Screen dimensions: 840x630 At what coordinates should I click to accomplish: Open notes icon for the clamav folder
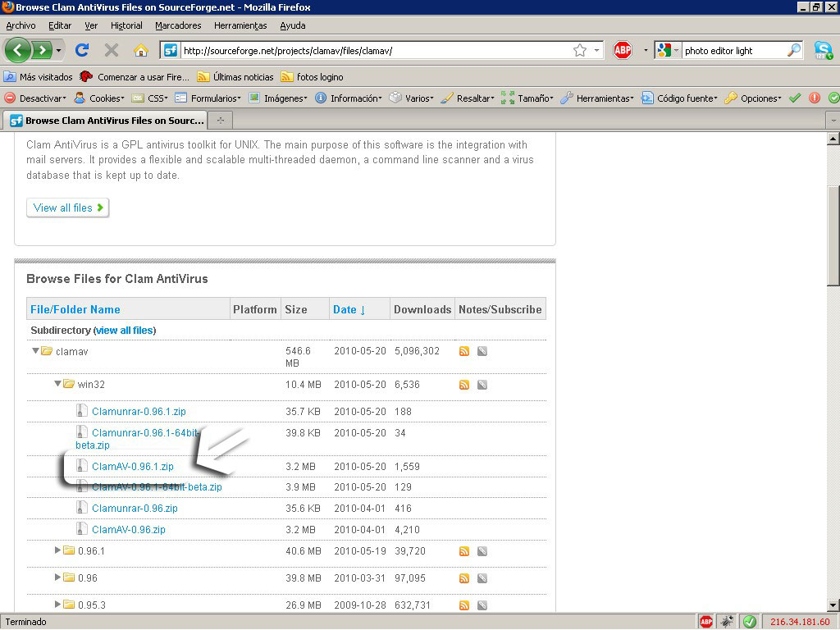pos(482,351)
